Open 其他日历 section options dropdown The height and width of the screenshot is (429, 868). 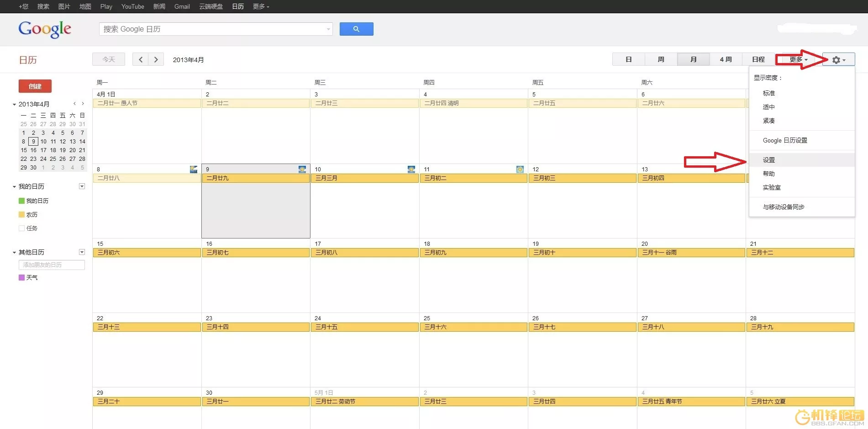[82, 252]
